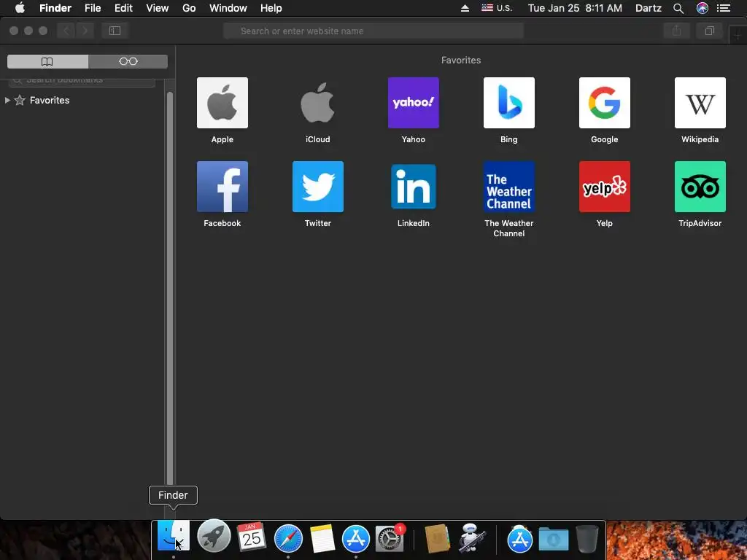
Task: Open the Applications folder in Dock
Action: pyautogui.click(x=519, y=539)
